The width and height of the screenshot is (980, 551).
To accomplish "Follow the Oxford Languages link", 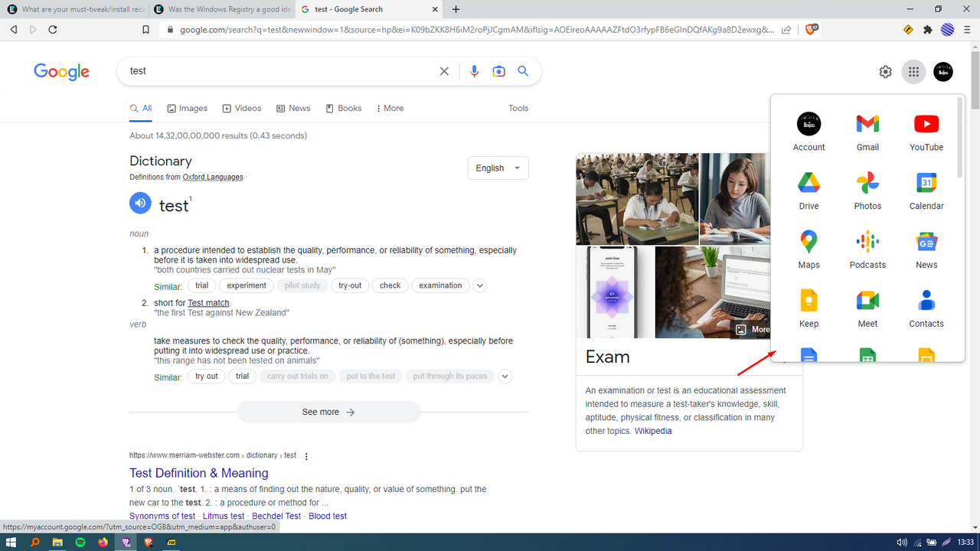I will [x=213, y=177].
